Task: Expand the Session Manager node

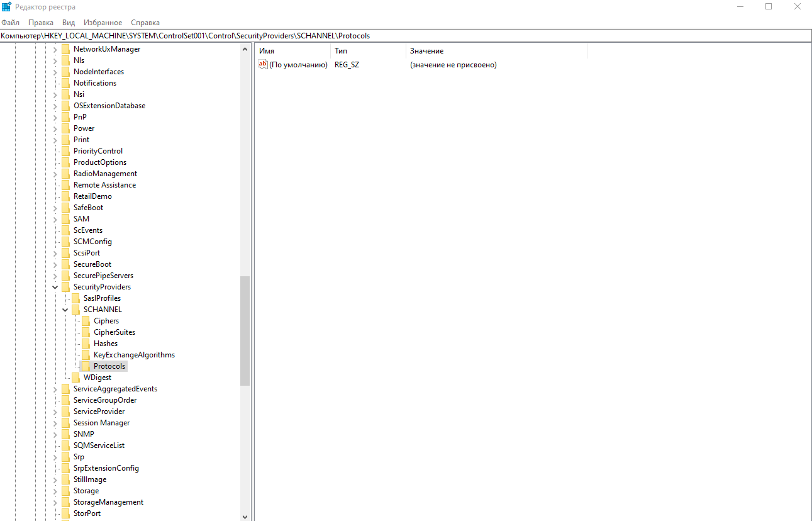Action: pyautogui.click(x=55, y=423)
